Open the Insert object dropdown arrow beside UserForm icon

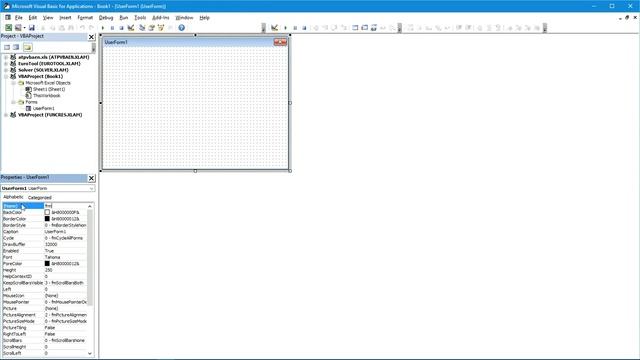point(24,28)
